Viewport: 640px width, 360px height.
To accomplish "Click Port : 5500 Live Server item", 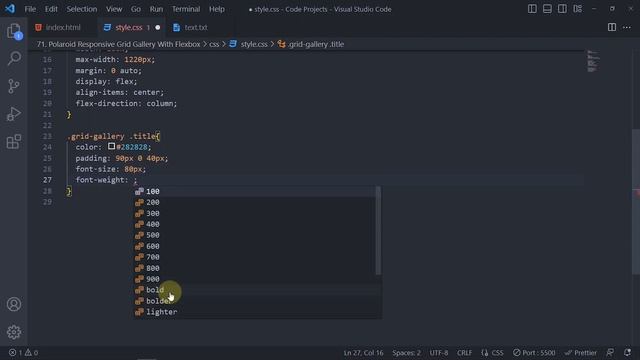I will point(534,353).
